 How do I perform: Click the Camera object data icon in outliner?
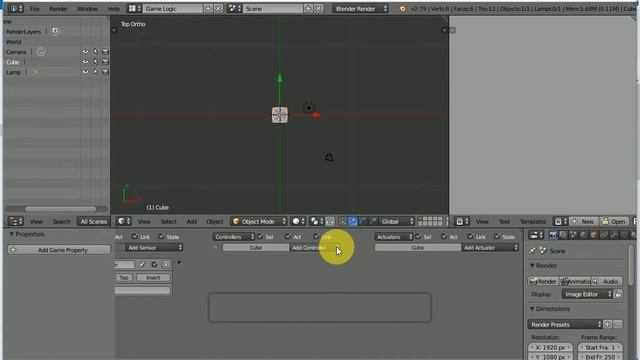coord(41,52)
